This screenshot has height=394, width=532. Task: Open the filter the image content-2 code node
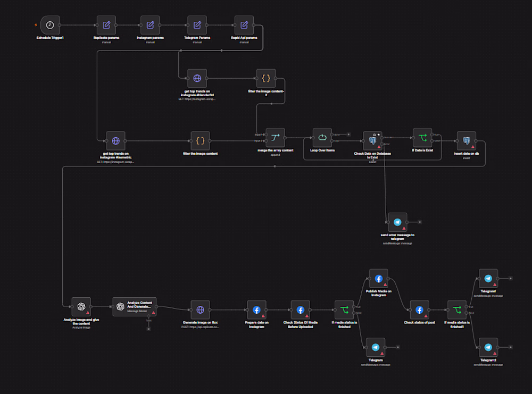[266, 78]
